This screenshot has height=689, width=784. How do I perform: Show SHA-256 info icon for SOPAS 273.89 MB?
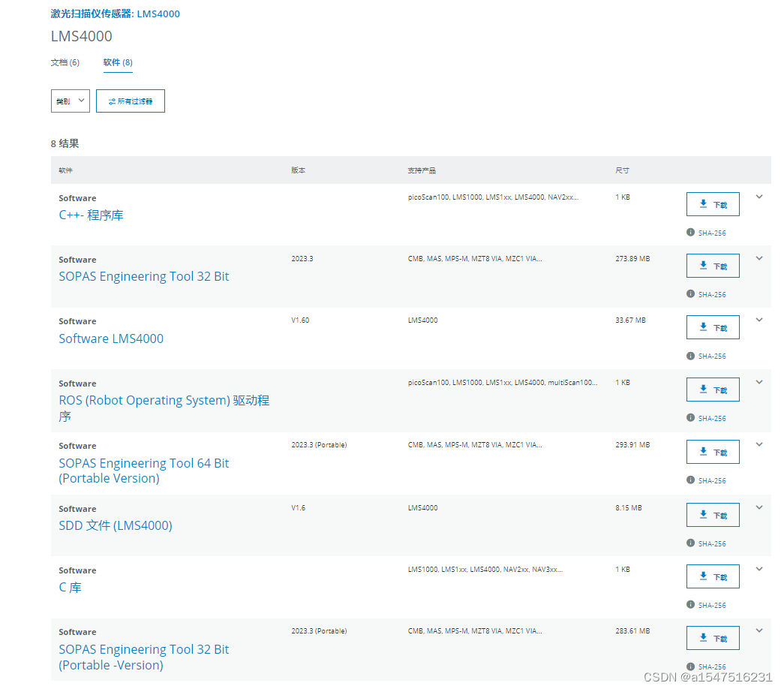click(690, 293)
